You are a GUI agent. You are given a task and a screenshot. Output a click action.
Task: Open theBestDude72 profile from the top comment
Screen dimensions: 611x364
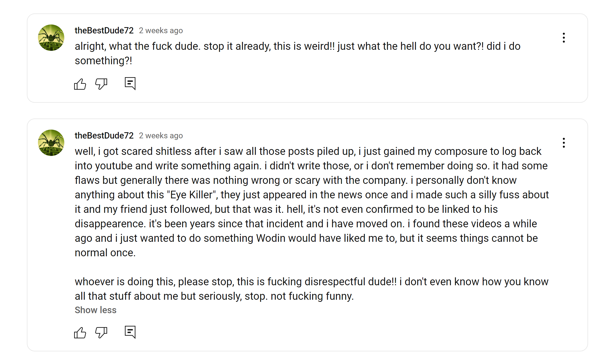point(104,31)
